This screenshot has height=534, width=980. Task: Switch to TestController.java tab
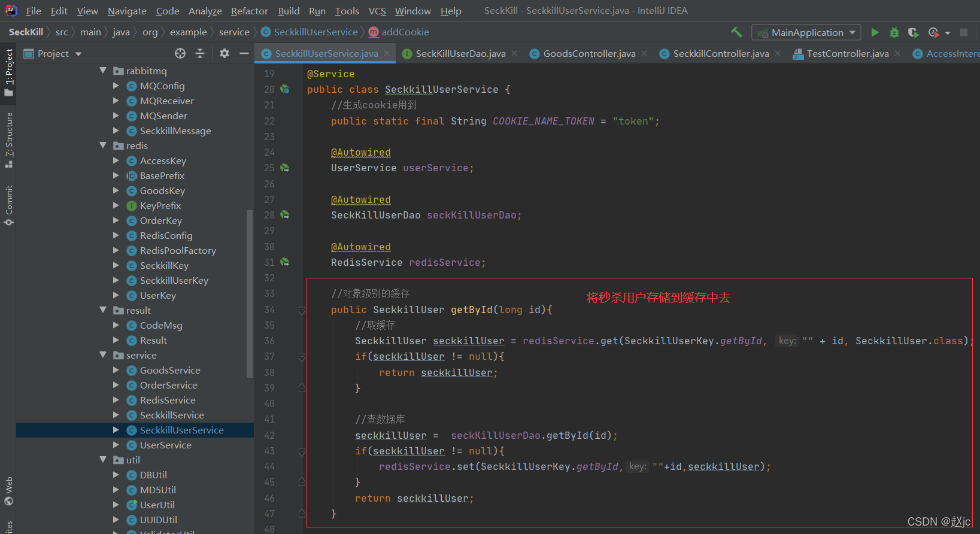point(847,53)
